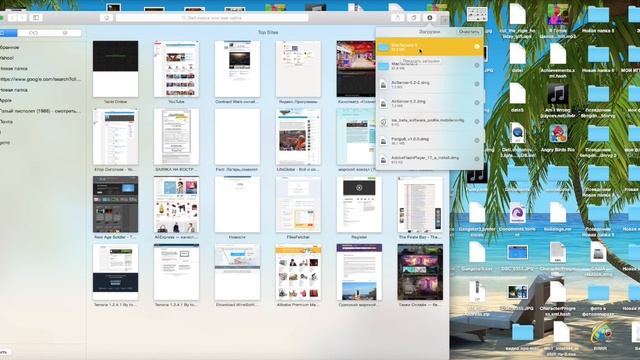The height and width of the screenshot is (360, 640).
Task: Open the Safari downloads button in toolbar
Action: 429,18
